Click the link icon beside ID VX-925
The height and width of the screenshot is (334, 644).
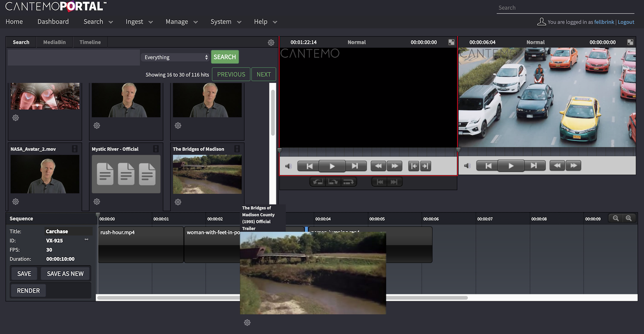pyautogui.click(x=86, y=240)
